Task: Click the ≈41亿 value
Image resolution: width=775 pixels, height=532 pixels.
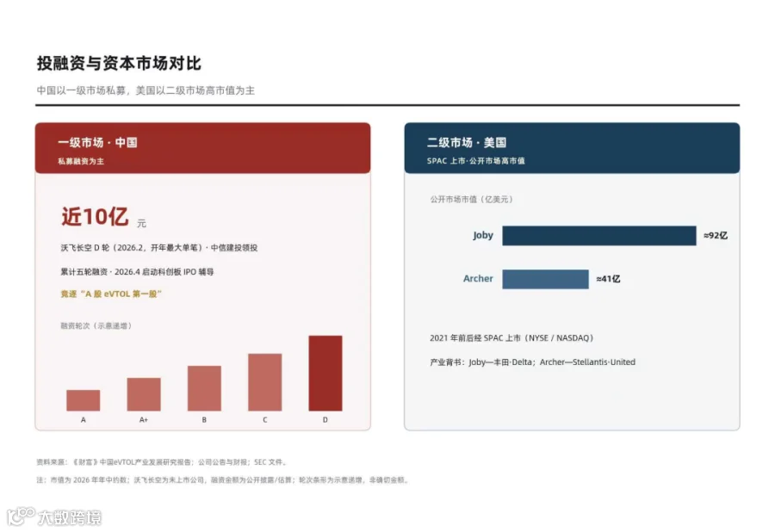Action: (608, 279)
